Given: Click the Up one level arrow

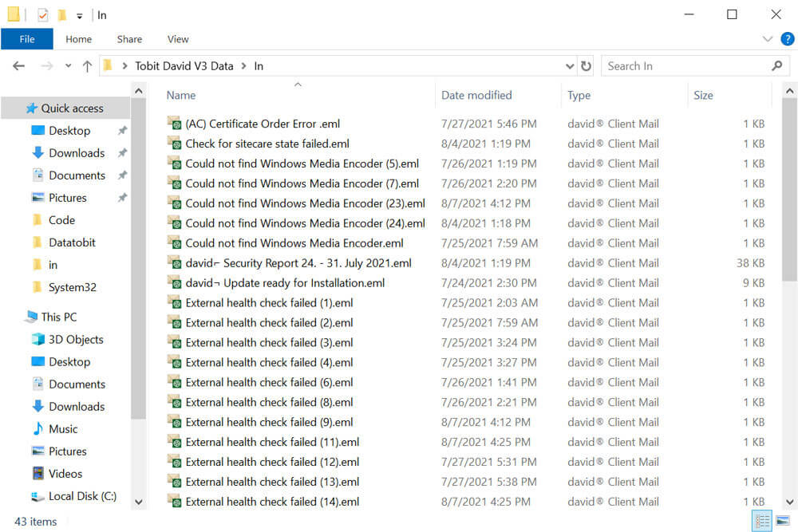Looking at the screenshot, I should point(87,66).
